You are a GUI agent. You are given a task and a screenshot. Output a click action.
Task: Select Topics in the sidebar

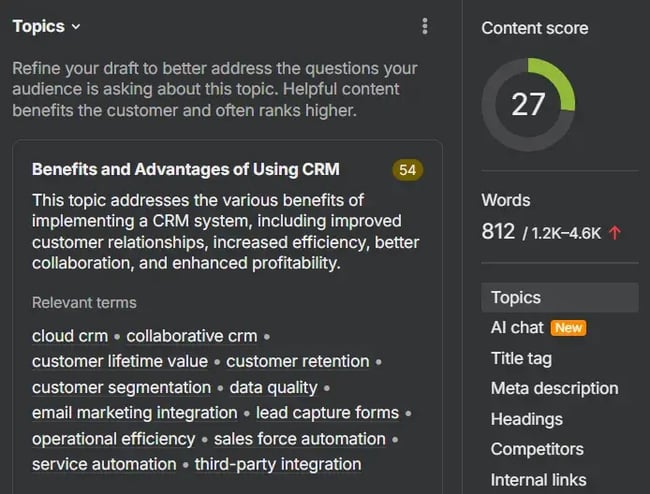516,297
